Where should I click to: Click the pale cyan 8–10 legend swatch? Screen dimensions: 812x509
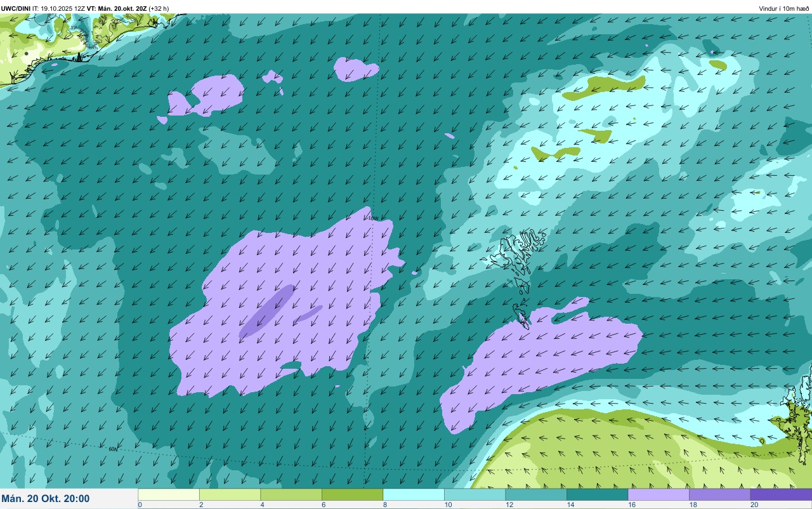[x=414, y=494]
